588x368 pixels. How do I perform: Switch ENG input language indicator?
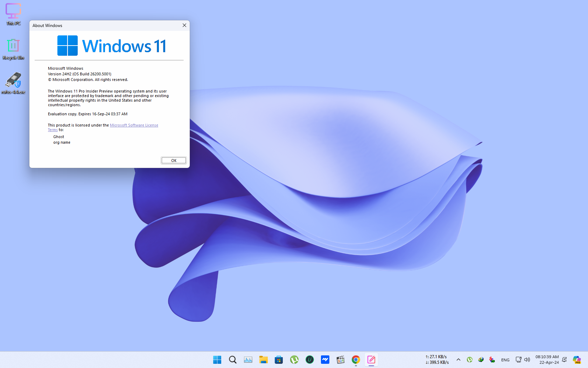point(505,360)
